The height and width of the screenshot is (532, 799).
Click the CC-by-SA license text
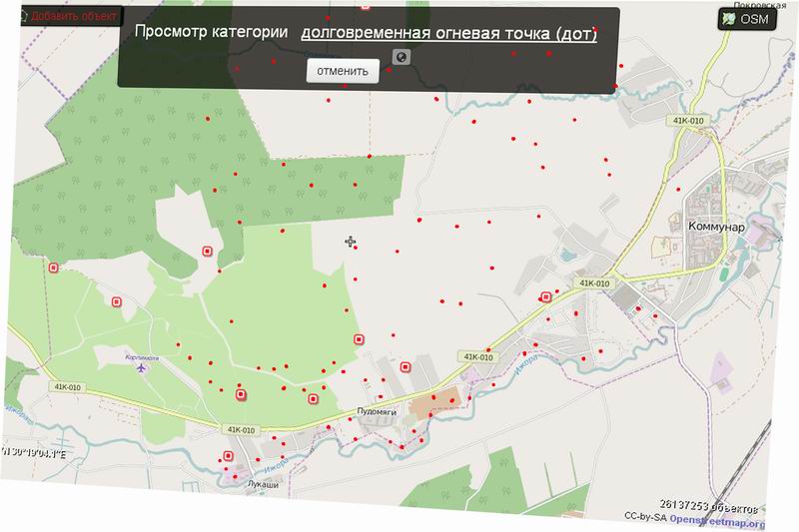[644, 515]
